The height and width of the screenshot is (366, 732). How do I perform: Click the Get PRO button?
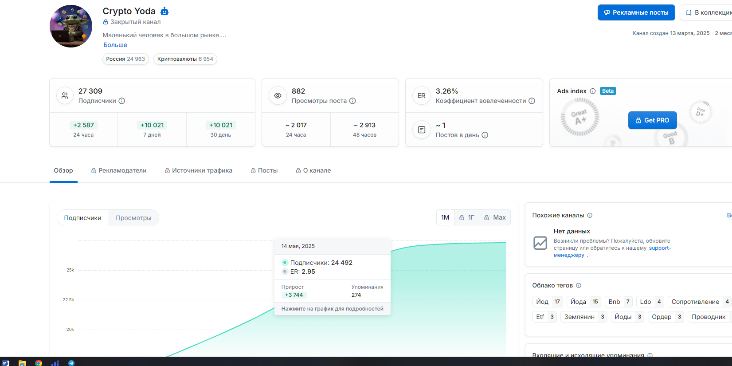point(652,120)
